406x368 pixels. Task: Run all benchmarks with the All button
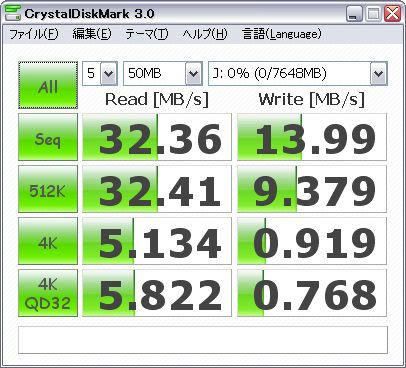48,85
